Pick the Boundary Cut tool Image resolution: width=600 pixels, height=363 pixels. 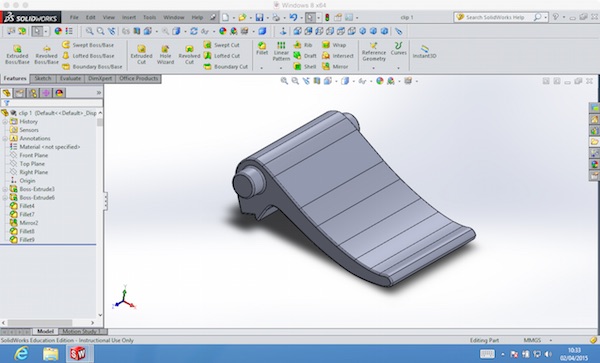(226, 67)
